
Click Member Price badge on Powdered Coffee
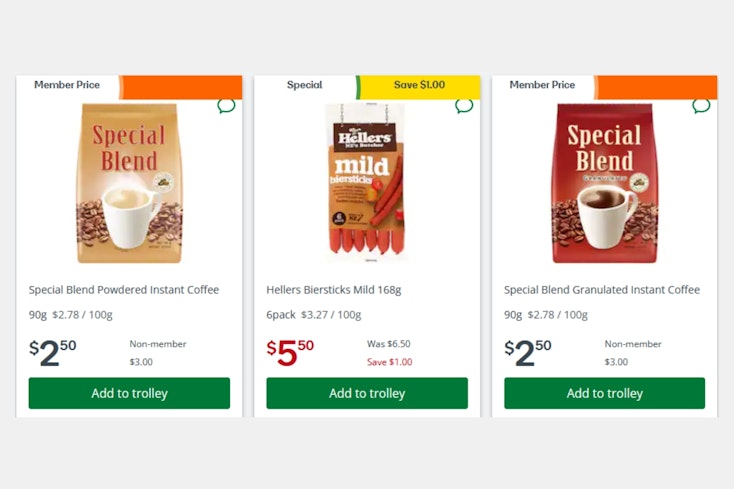67,86
